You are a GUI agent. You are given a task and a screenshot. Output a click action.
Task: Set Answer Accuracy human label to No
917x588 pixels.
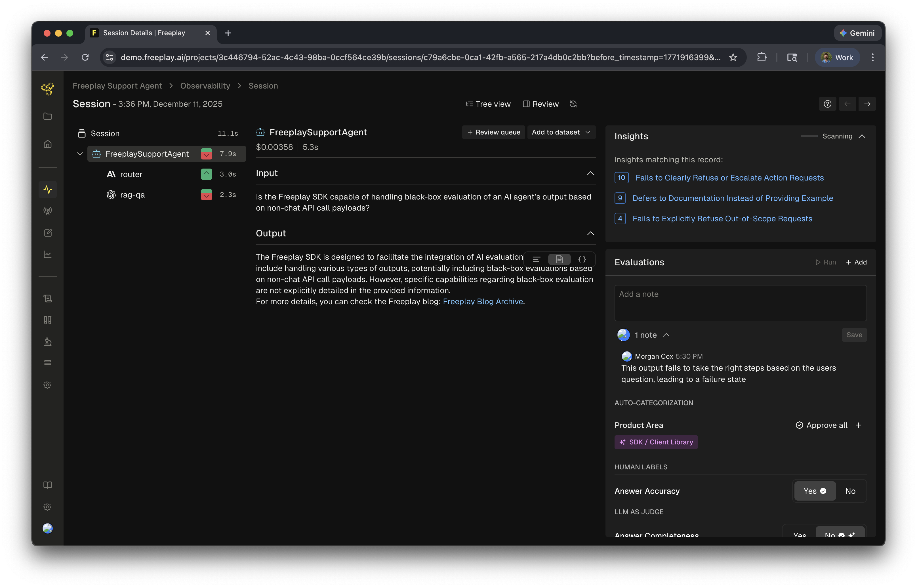coord(850,491)
